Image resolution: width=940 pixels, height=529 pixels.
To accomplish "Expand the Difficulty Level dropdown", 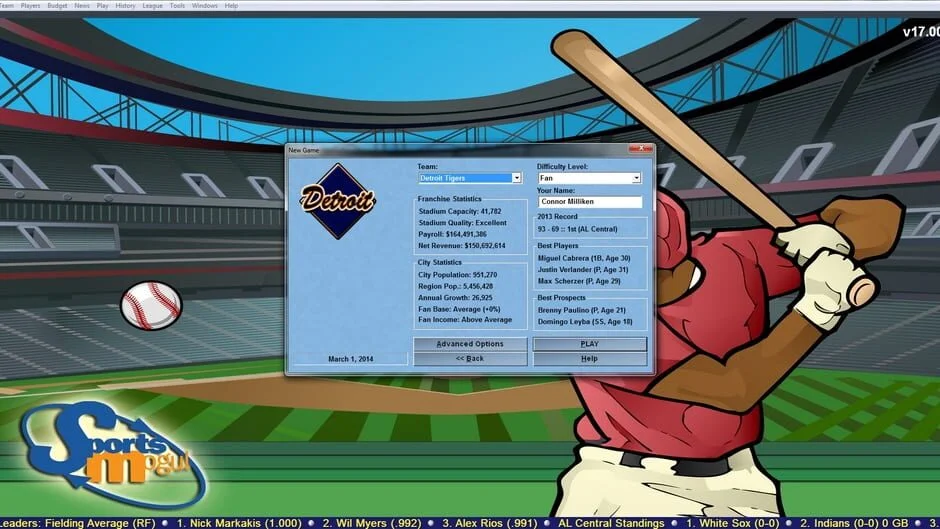I will click(x=635, y=178).
